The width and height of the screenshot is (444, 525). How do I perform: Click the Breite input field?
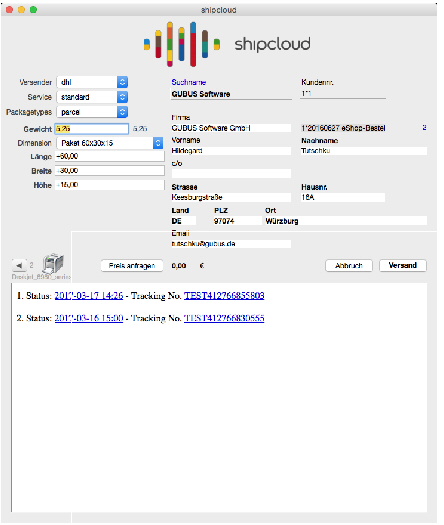110,171
